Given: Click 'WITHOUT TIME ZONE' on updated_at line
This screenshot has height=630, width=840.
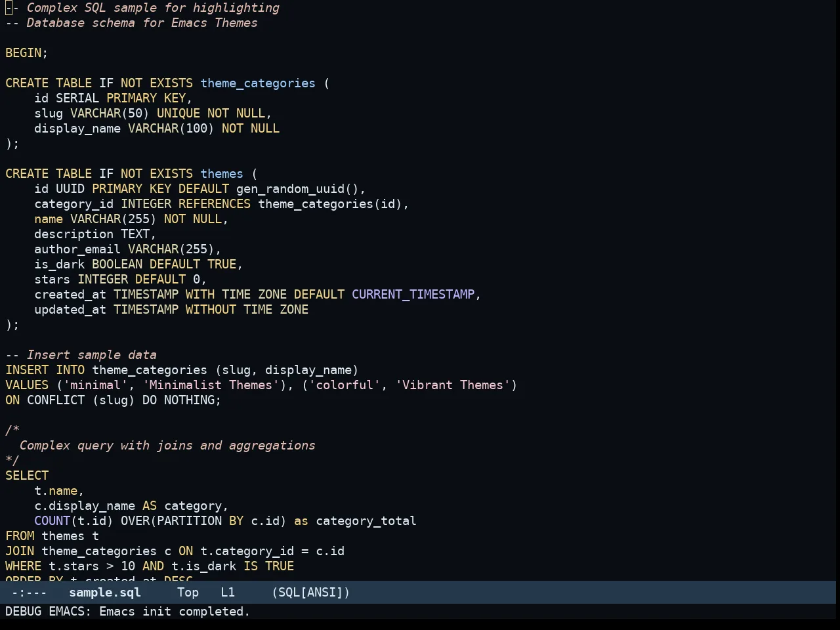Looking at the screenshot, I should point(247,310).
